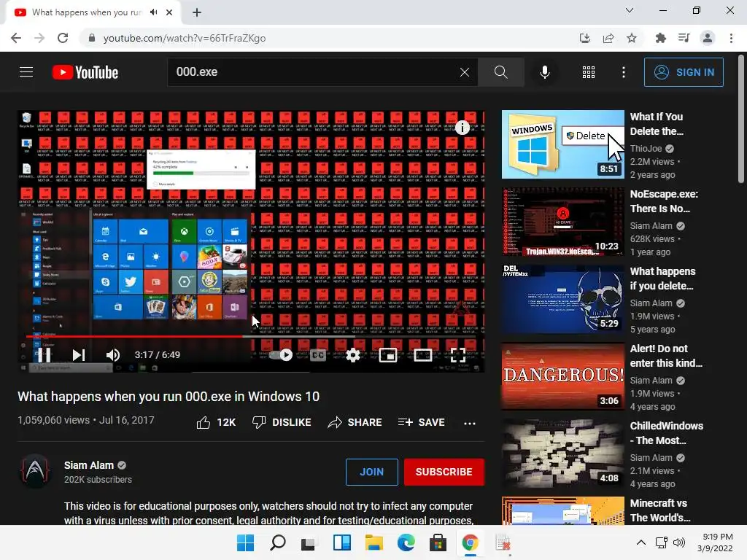This screenshot has width=747, height=560.
Task: Open NoEscape.exe video thumbnail
Action: [563, 222]
